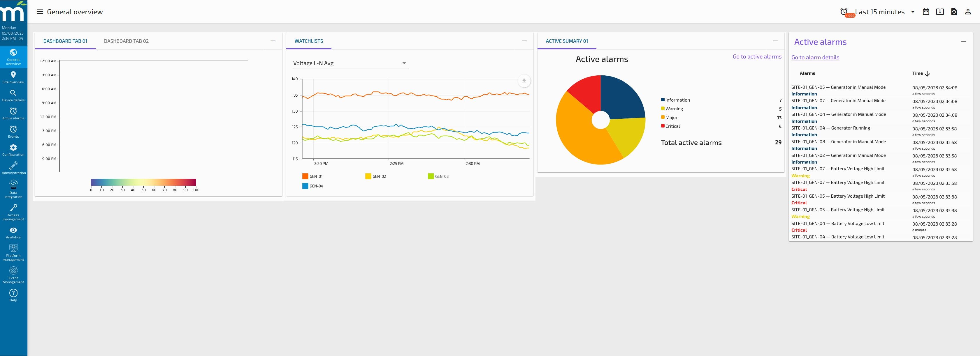Open the hamburger navigation menu
Viewport: 980px width, 356px height.
(40, 12)
